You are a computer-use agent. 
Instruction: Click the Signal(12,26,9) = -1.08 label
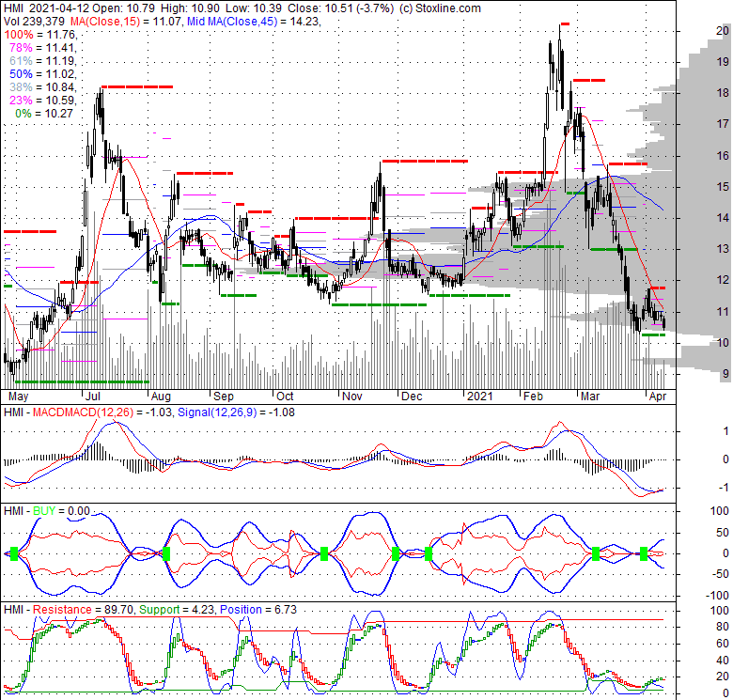pyautogui.click(x=236, y=412)
